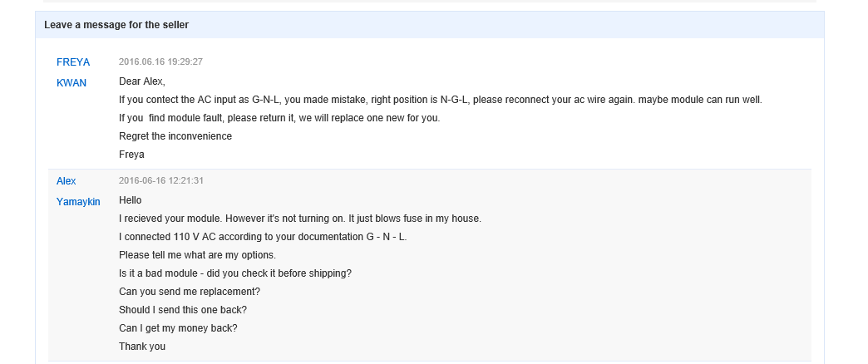The width and height of the screenshot is (868, 364).
Task: Open Yamaykin surname link
Action: [x=78, y=202]
